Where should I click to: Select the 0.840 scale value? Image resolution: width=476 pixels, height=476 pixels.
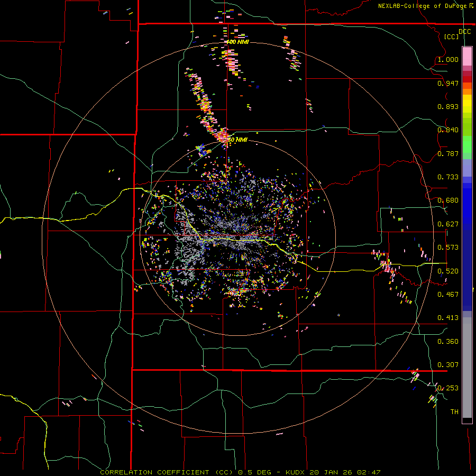point(448,130)
